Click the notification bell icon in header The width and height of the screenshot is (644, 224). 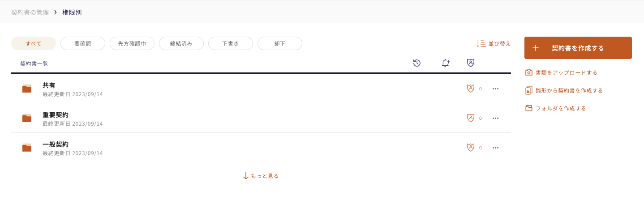pyautogui.click(x=446, y=63)
